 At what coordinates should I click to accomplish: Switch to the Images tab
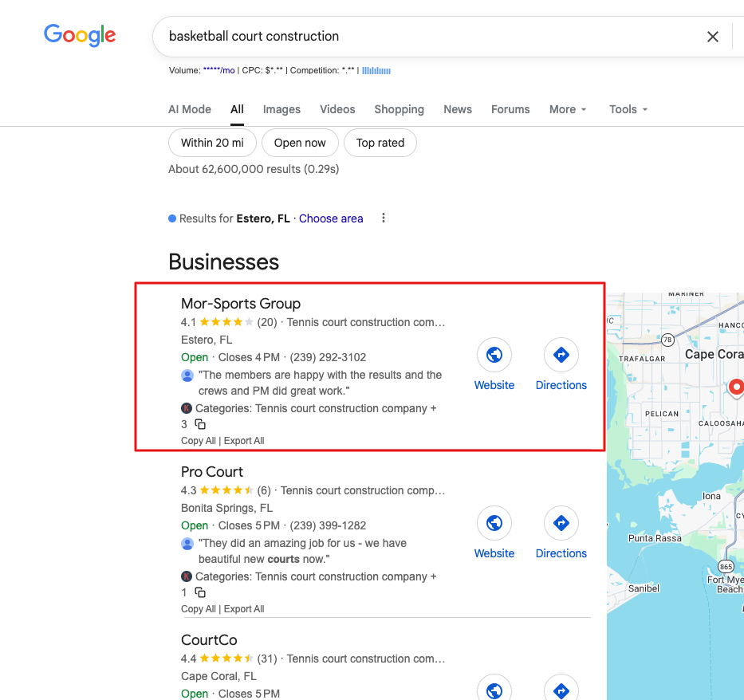(x=281, y=109)
